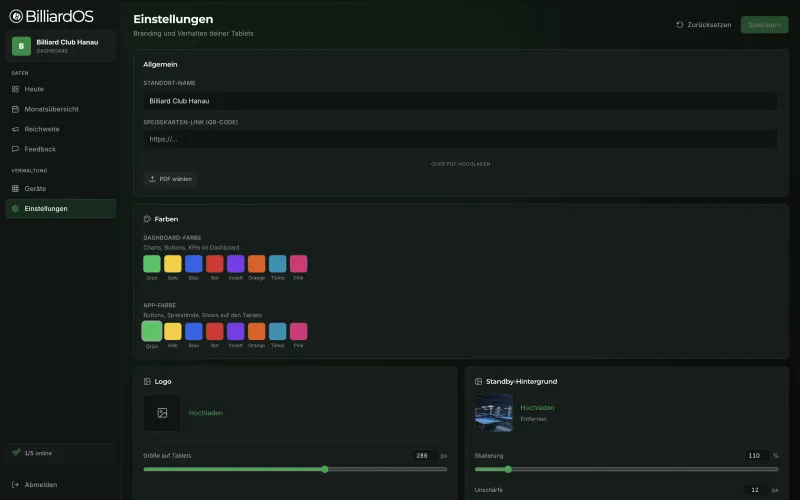The height and width of the screenshot is (500, 800).
Task: Click the upload icon on PDF wählen
Action: (152, 179)
